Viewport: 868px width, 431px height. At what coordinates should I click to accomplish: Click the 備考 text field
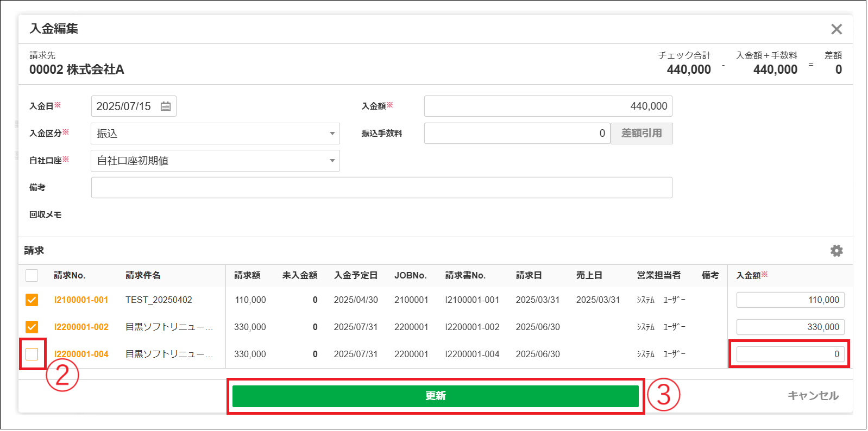[381, 188]
